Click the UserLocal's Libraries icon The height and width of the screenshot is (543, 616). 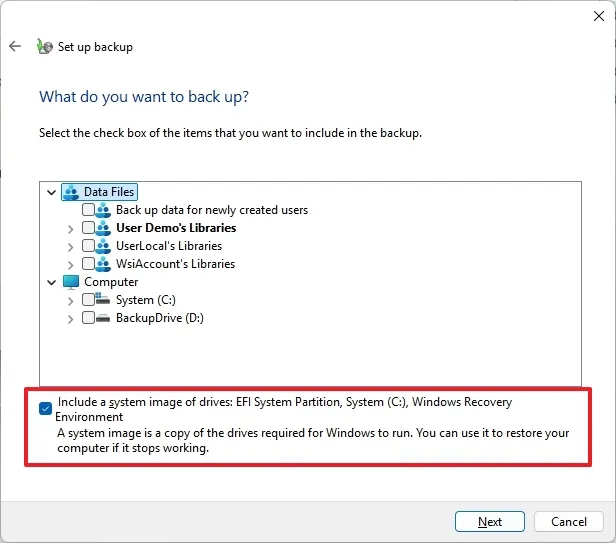point(103,246)
